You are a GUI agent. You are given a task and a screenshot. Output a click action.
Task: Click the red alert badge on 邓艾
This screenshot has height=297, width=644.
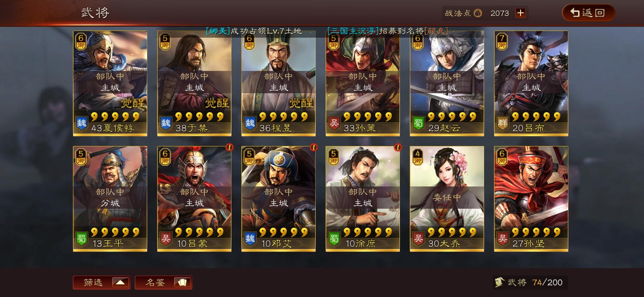pos(313,147)
